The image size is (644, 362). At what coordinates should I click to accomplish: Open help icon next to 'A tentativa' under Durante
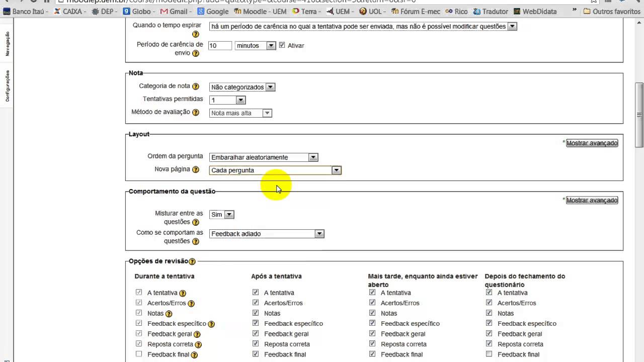coord(183,293)
